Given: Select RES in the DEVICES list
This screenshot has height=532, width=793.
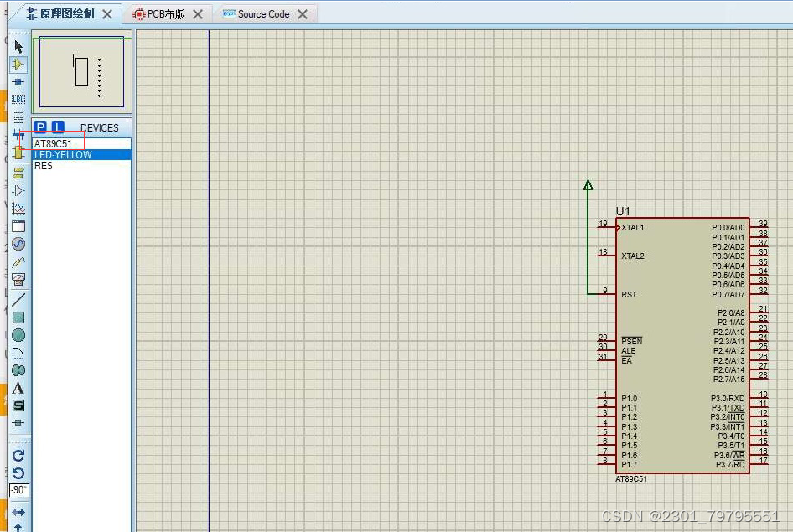Looking at the screenshot, I should click(x=81, y=166).
